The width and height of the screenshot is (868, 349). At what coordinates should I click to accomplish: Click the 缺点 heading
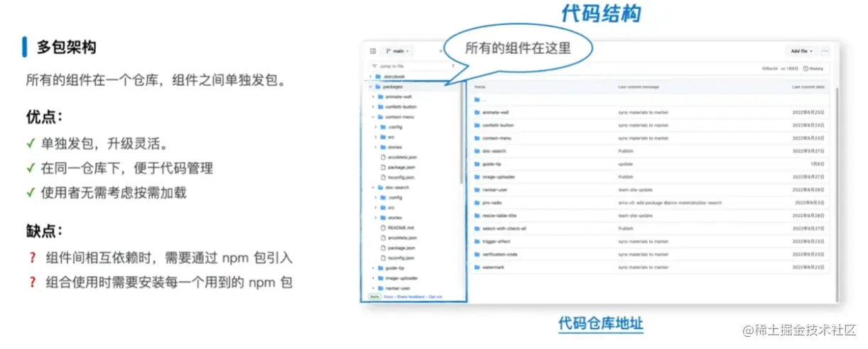pos(45,231)
